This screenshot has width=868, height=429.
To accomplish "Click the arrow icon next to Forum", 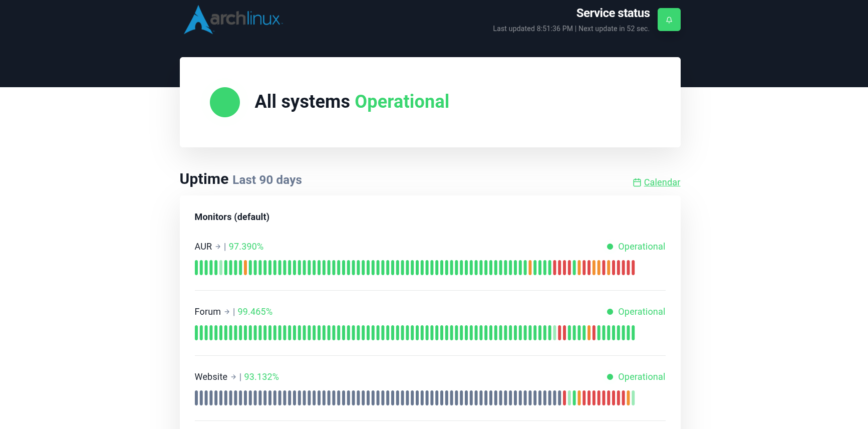I will (227, 312).
